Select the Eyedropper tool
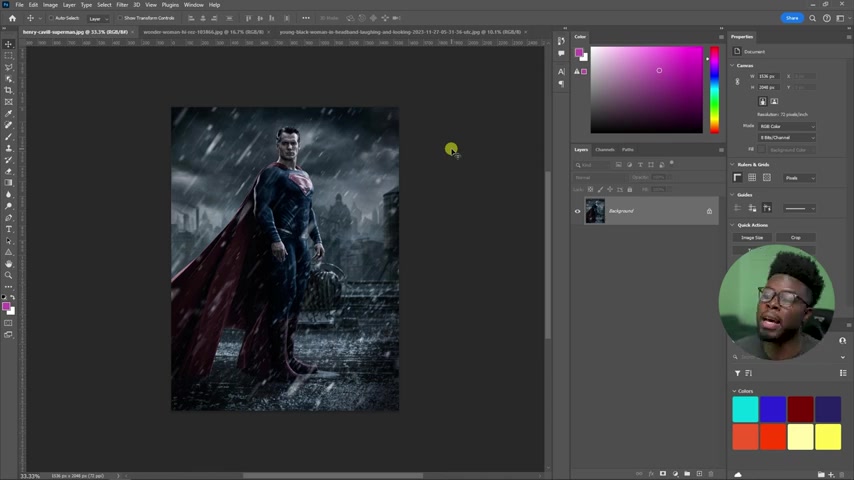 (8, 113)
